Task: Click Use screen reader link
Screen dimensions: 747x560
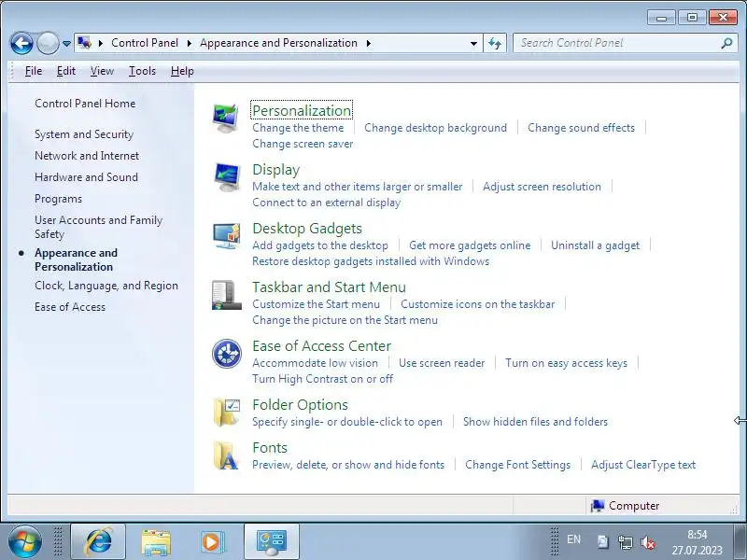Action: click(442, 363)
